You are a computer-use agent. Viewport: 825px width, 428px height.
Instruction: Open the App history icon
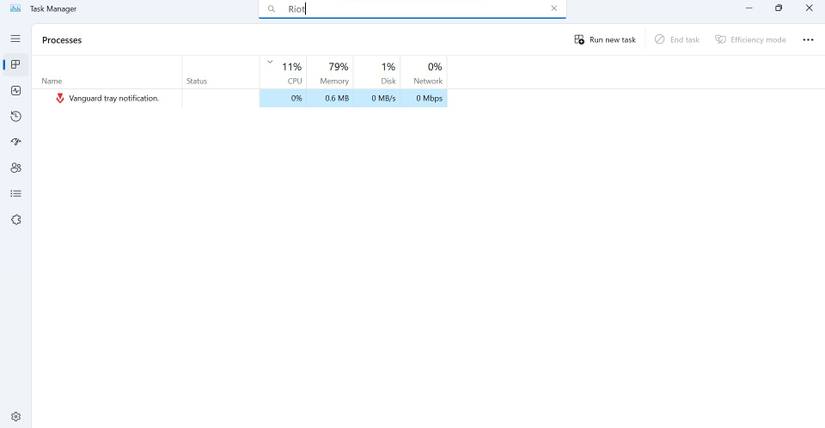coord(15,116)
